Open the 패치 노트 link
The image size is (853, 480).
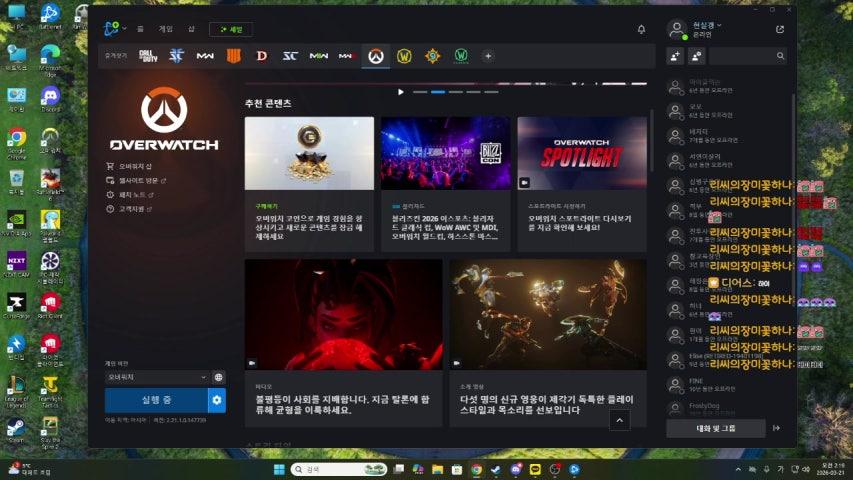pos(132,194)
